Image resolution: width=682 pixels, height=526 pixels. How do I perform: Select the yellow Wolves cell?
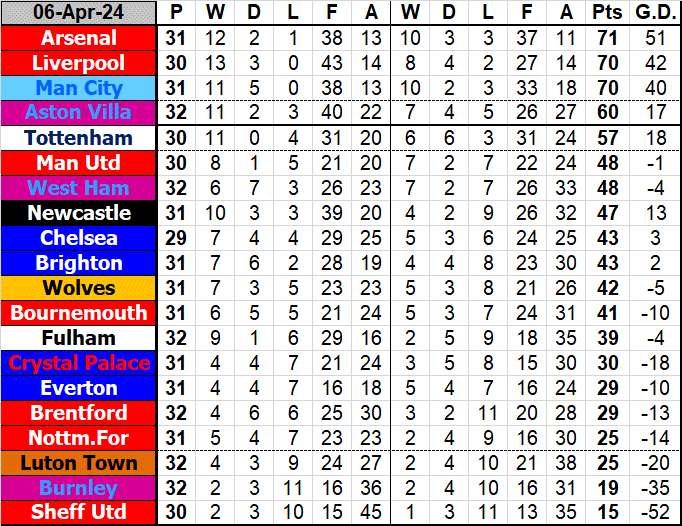tap(79, 288)
